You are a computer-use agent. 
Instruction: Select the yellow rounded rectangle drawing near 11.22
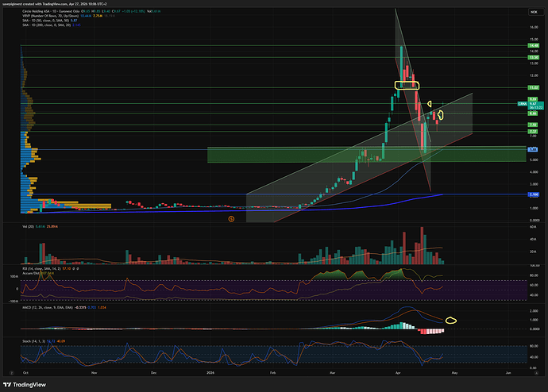[406, 84]
